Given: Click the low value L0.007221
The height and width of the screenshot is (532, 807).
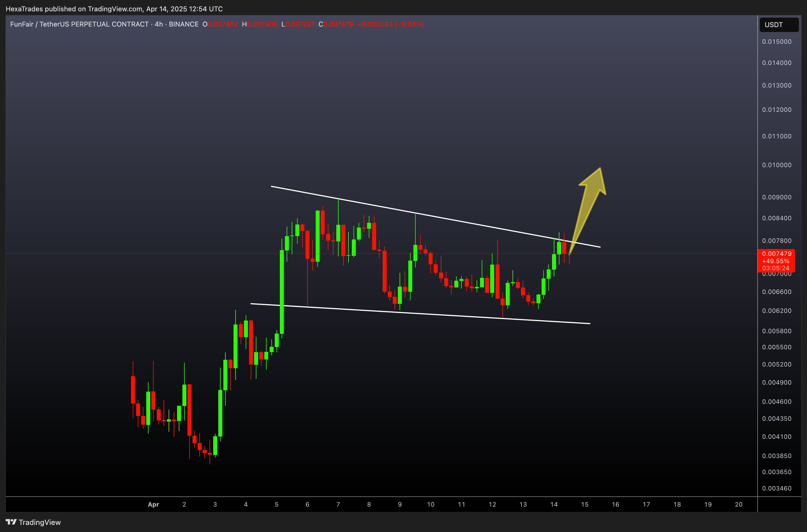Looking at the screenshot, I should click(x=298, y=24).
